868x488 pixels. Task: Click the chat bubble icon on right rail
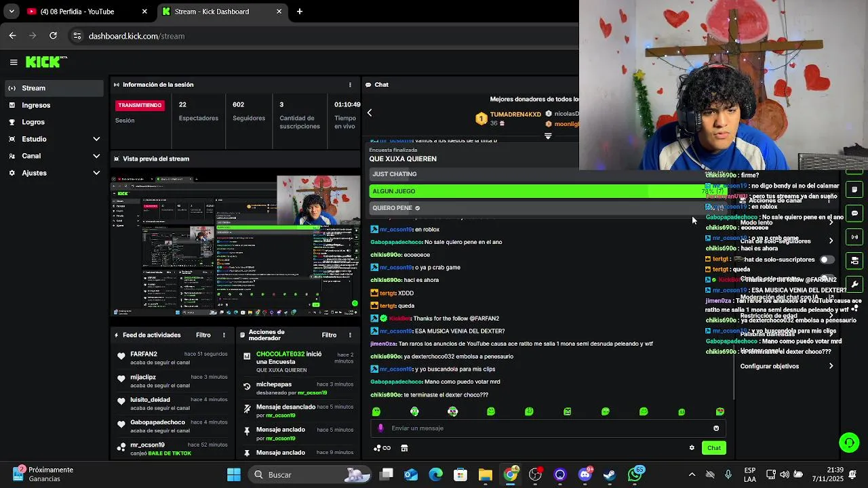point(854,213)
